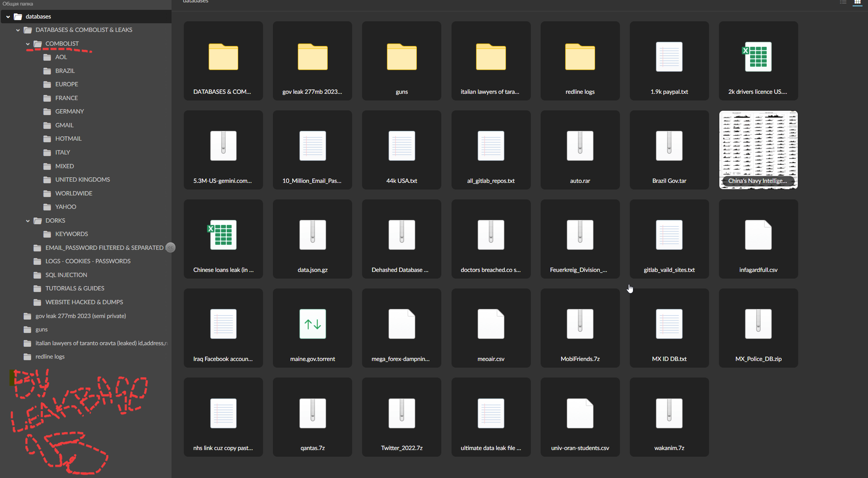Select the Chinese loans leak spreadsheet icon

click(x=222, y=235)
